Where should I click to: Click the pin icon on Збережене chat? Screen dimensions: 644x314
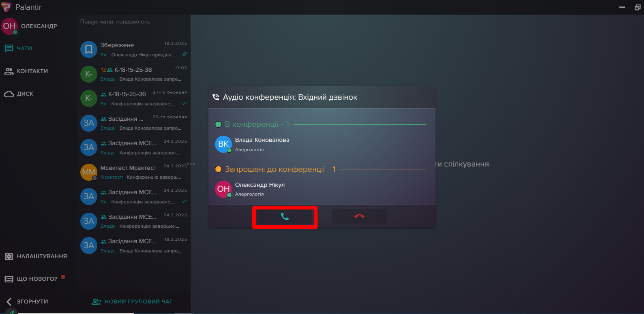[x=185, y=54]
